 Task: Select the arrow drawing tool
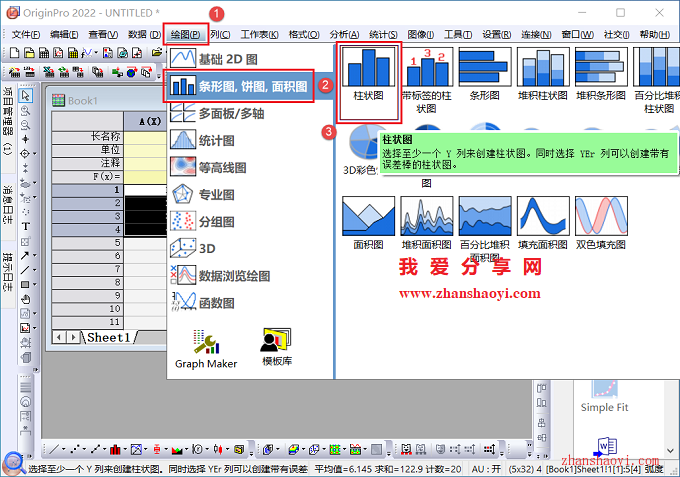click(25, 256)
